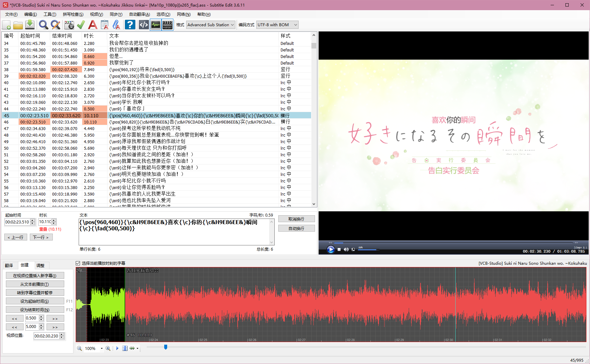590x364 pixels.
Task: Zoom out the waveform
Action: pos(79,348)
